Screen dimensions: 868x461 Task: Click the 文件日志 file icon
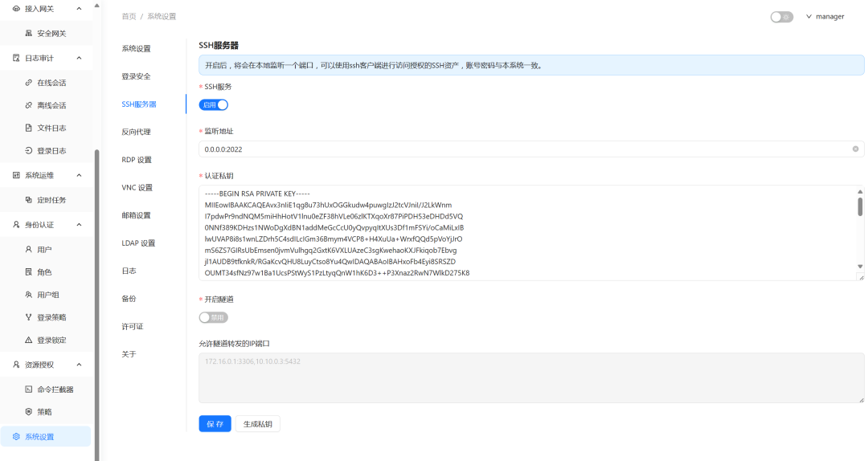[x=29, y=128]
